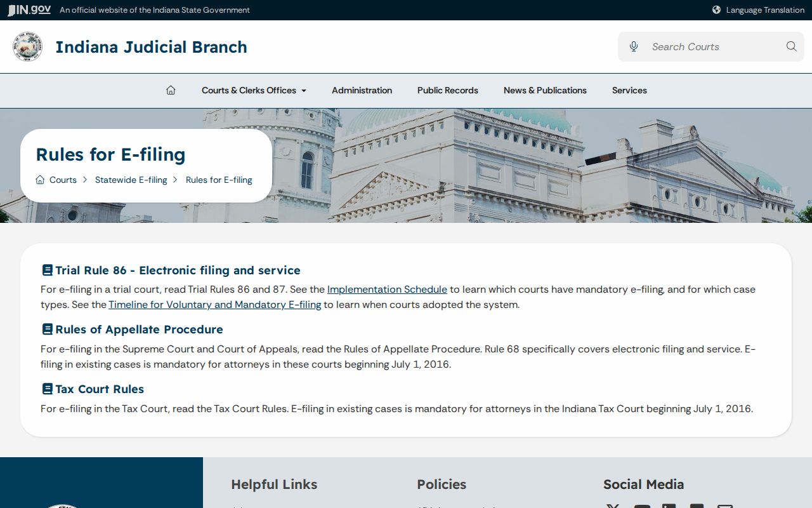Open the Rules of Appellate Procedure heading link
The width and height of the screenshot is (812, 508).
[x=139, y=329]
